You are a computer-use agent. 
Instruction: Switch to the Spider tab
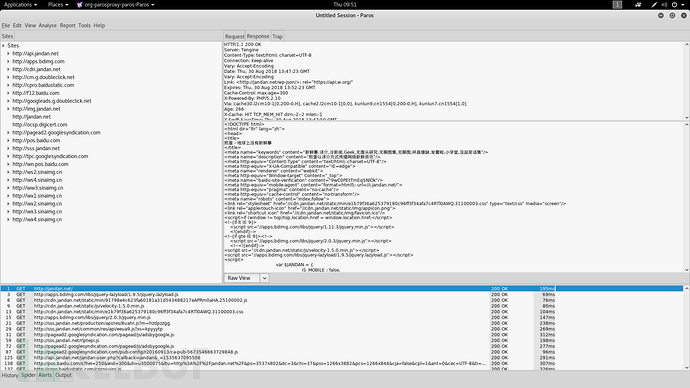tap(29, 375)
